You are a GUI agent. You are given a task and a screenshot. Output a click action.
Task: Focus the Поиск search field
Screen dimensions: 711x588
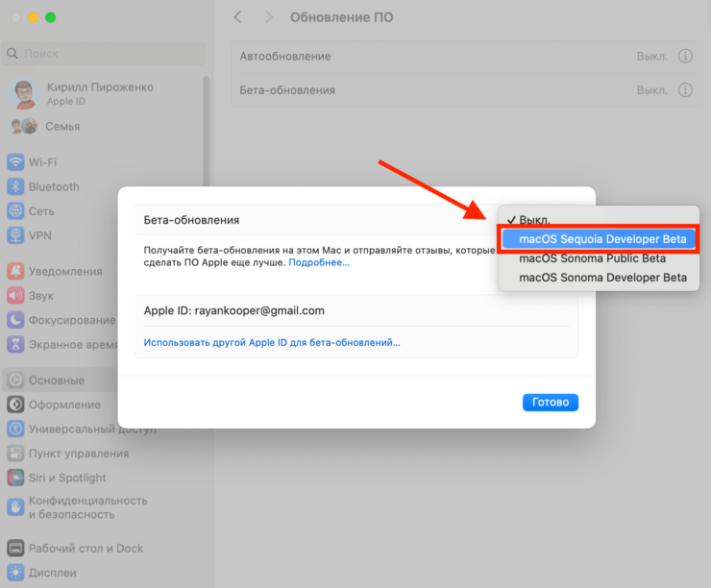pos(104,54)
